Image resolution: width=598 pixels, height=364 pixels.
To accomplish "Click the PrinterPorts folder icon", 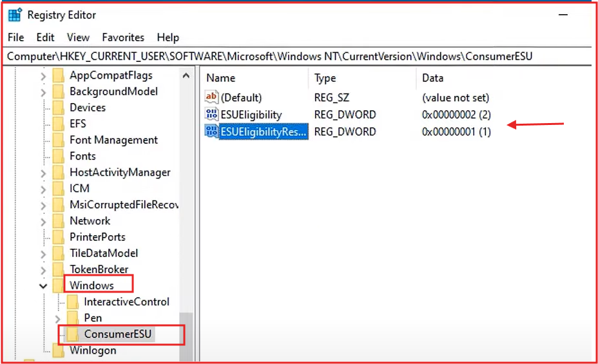I will 59,237.
